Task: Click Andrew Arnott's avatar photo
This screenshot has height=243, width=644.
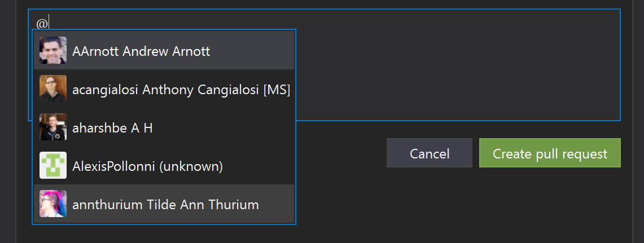Action: (53, 50)
